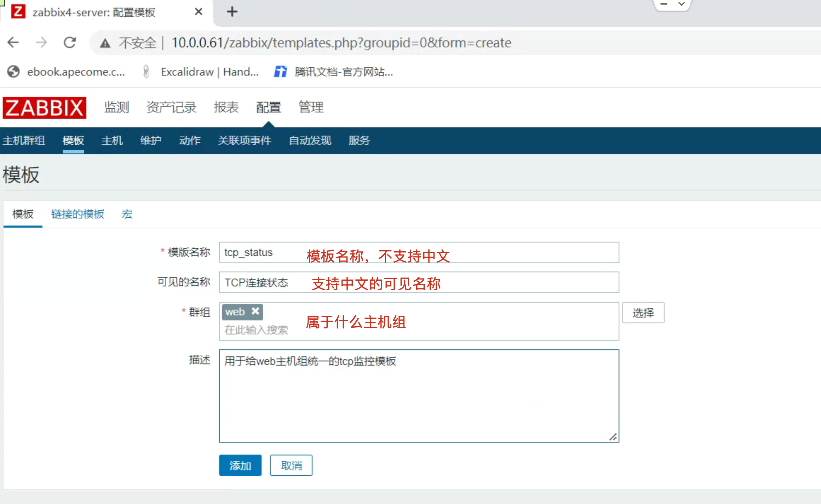Click the not-secure warning triangle icon

click(105, 43)
